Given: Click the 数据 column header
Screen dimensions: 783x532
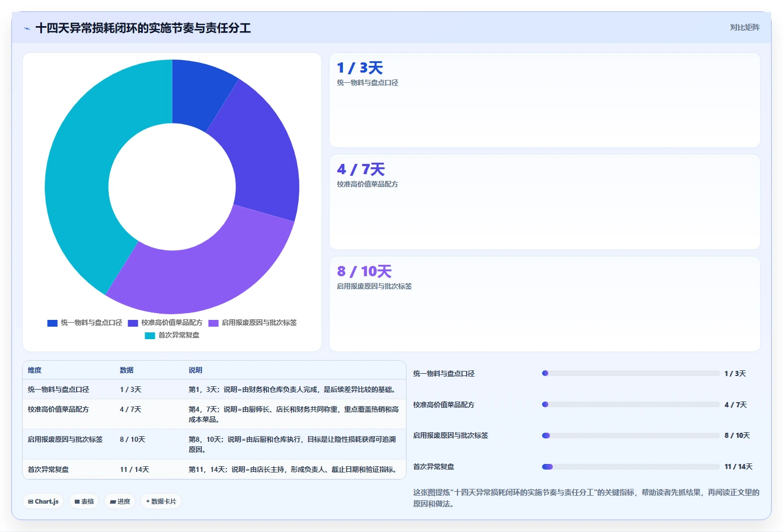Looking at the screenshot, I should click(x=126, y=370).
